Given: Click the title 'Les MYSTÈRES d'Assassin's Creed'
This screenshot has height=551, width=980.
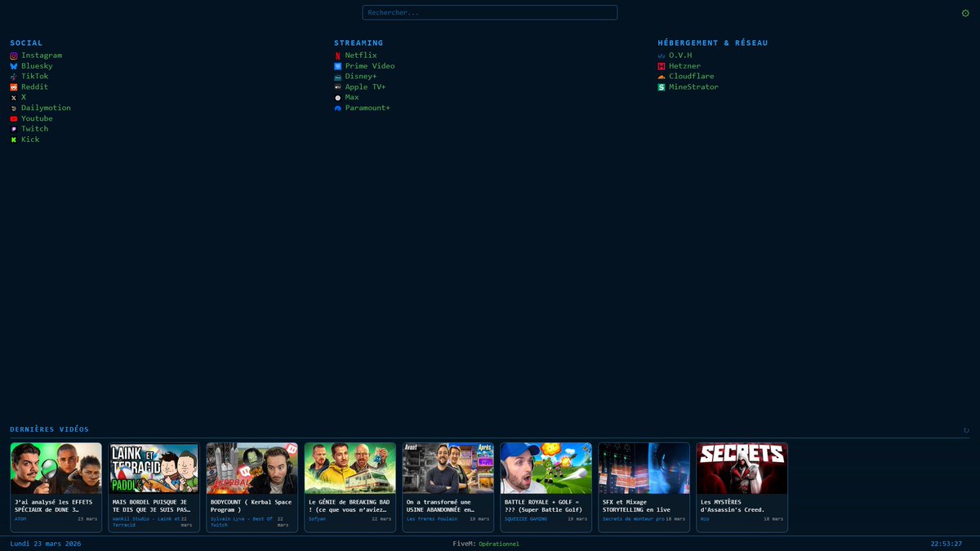Looking at the screenshot, I should pyautogui.click(x=733, y=506).
